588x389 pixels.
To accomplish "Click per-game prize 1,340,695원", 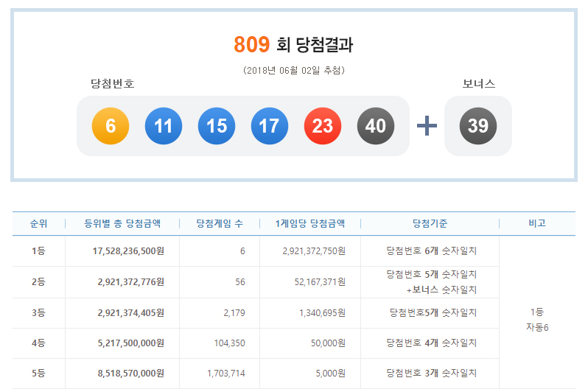I will click(322, 313).
